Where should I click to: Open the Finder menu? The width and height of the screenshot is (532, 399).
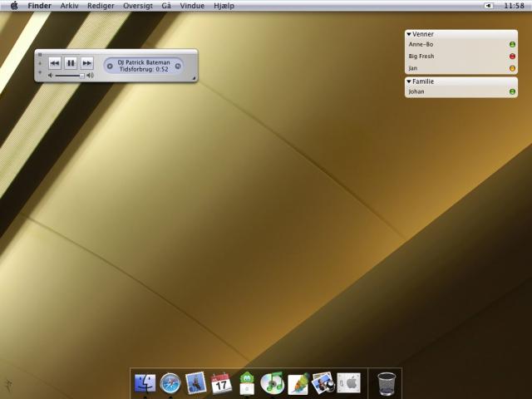coord(39,6)
